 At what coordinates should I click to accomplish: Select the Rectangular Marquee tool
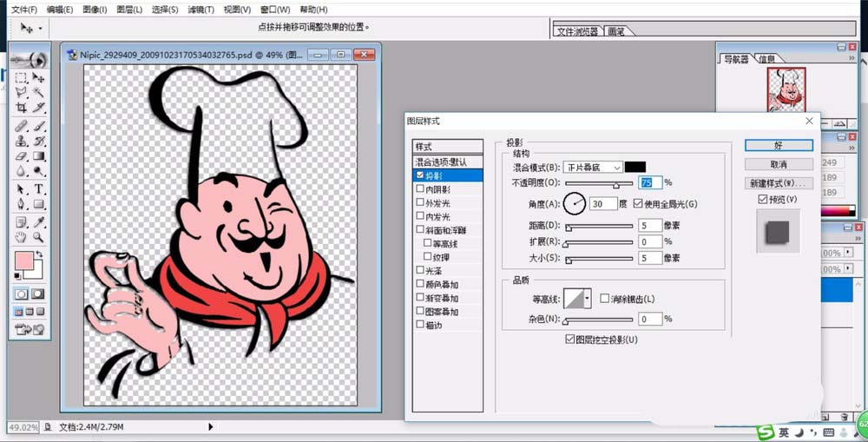pos(21,78)
